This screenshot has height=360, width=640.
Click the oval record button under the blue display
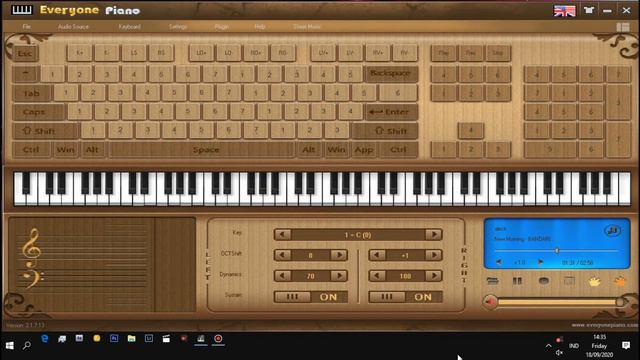543,281
